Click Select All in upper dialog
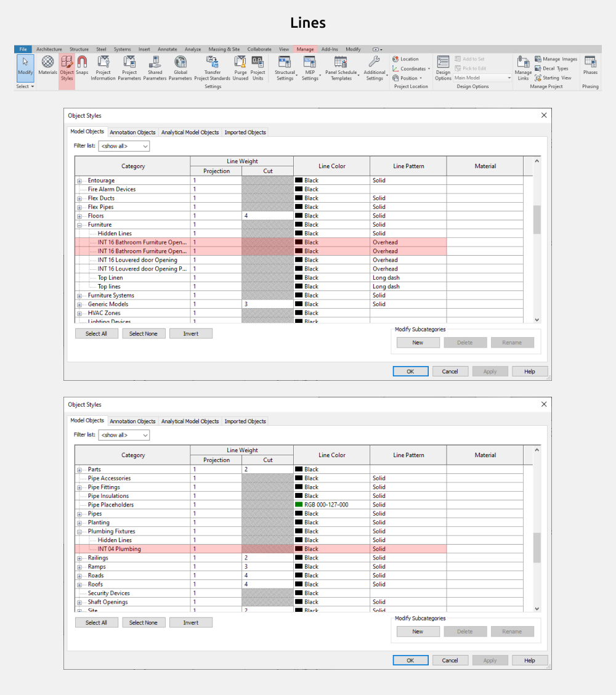616x695 pixels. point(97,334)
